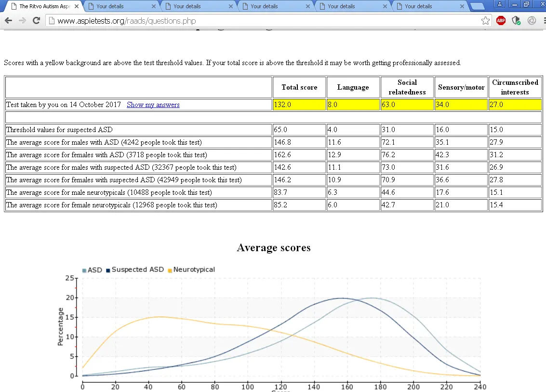The image size is (546, 392).
Task: Click the Percentage axis label on the chart
Action: click(x=60, y=326)
